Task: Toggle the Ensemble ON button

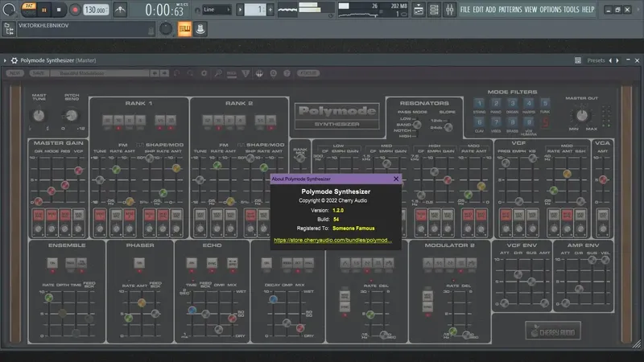Action: [52, 263]
